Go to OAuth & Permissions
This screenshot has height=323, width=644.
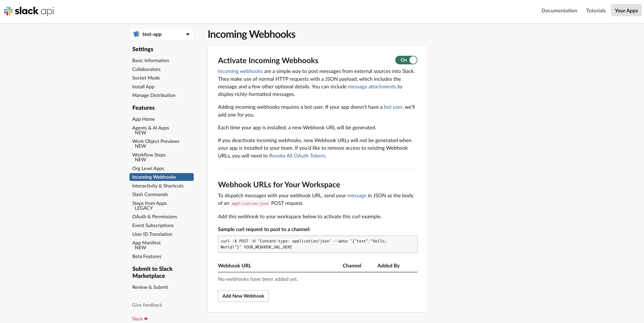[154, 216]
